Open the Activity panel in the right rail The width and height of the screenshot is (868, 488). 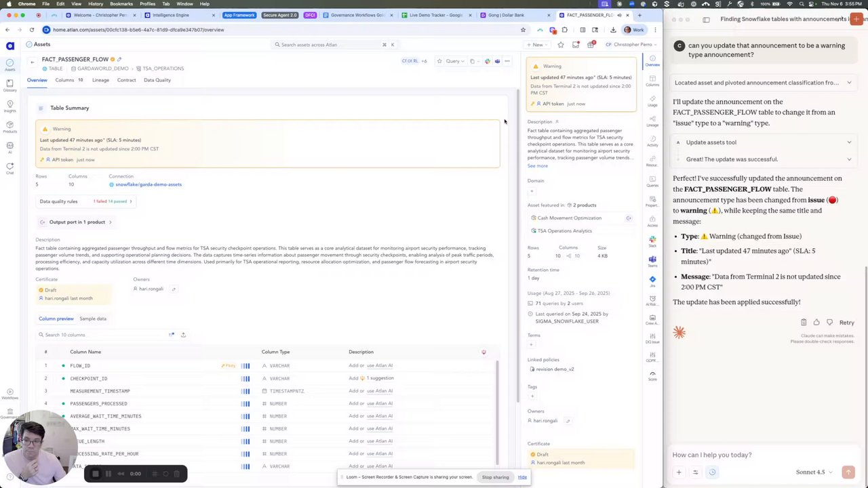point(652,141)
